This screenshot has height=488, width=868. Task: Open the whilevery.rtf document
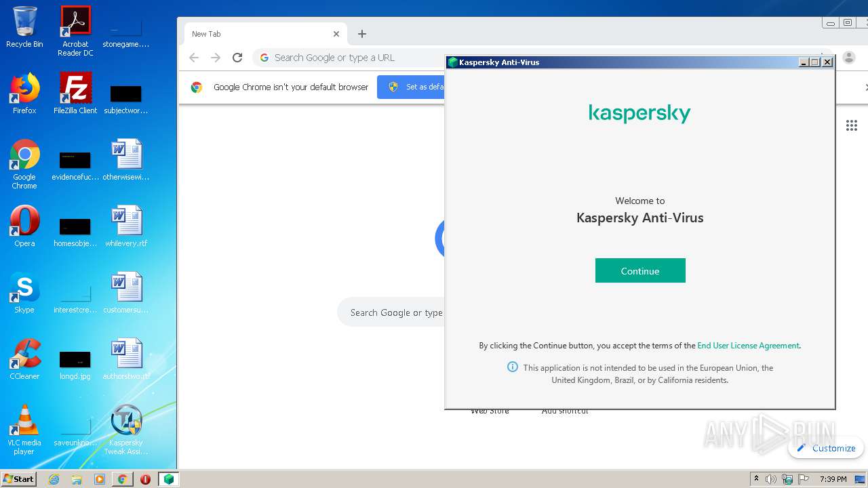(126, 226)
